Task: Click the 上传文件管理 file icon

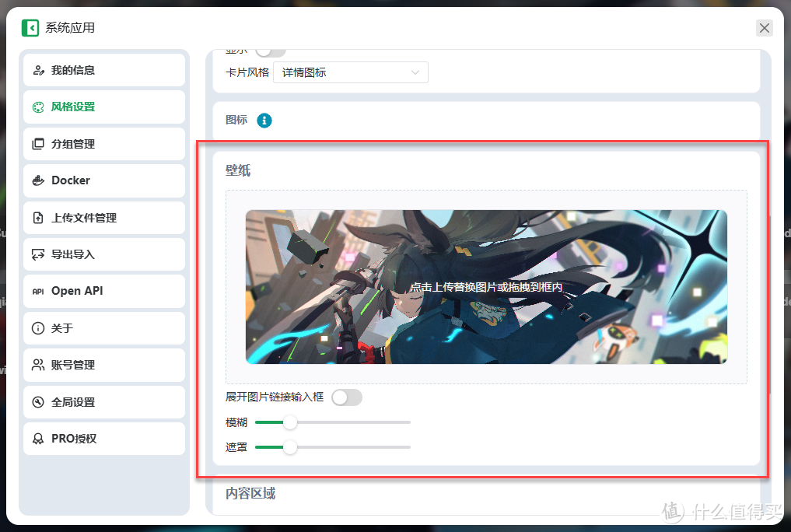Action: pyautogui.click(x=38, y=218)
